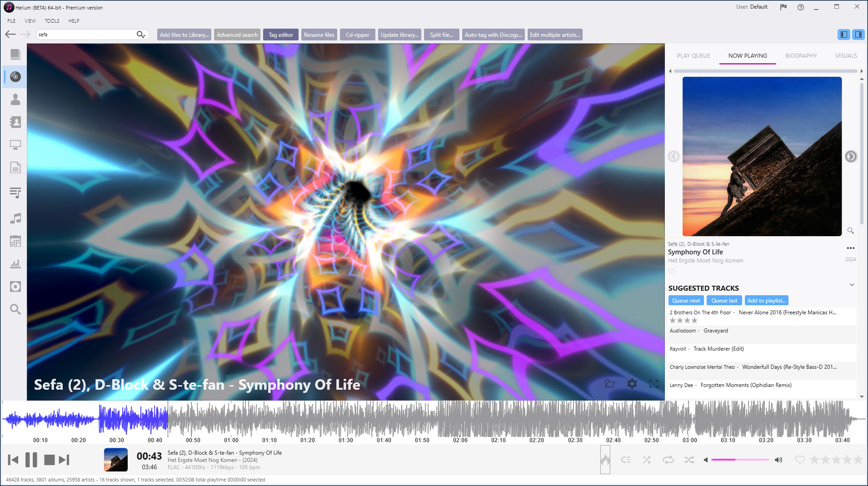Image resolution: width=868 pixels, height=486 pixels.
Task: Adjust the pink volume slider
Action: point(740,460)
